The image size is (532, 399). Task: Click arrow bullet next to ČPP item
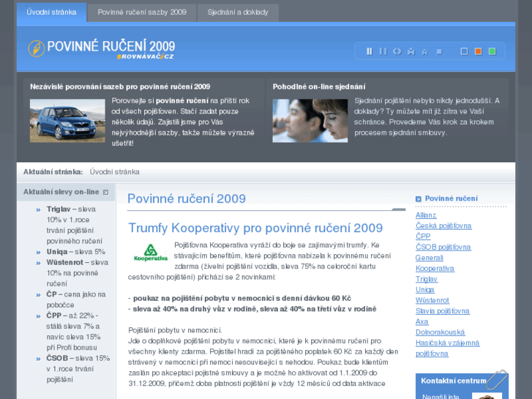38,316
